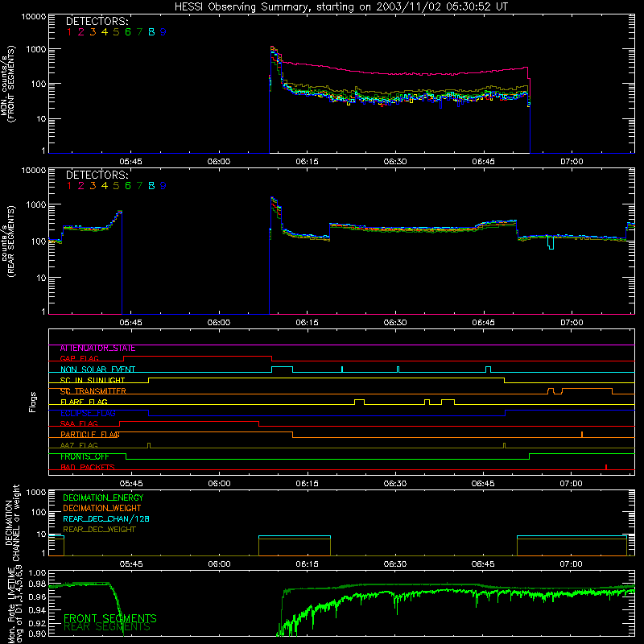Viewport: 644px width, 644px height.
Task: Click REAR SEGMENTS legend in livetime plot
Action: pyautogui.click(x=107, y=627)
